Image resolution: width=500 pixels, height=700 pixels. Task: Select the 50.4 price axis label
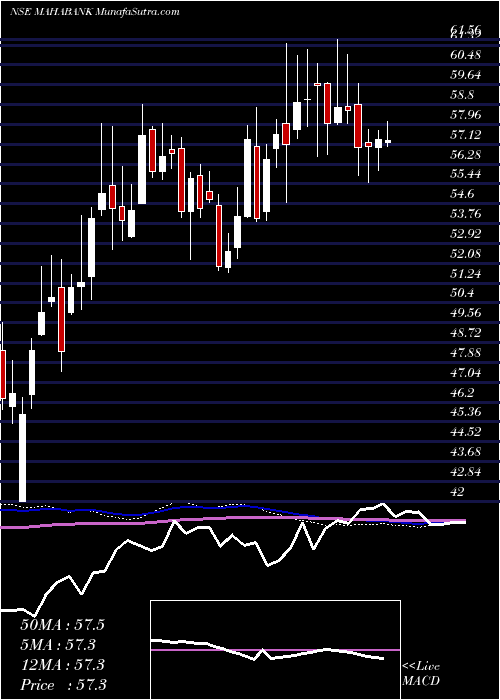click(x=463, y=293)
